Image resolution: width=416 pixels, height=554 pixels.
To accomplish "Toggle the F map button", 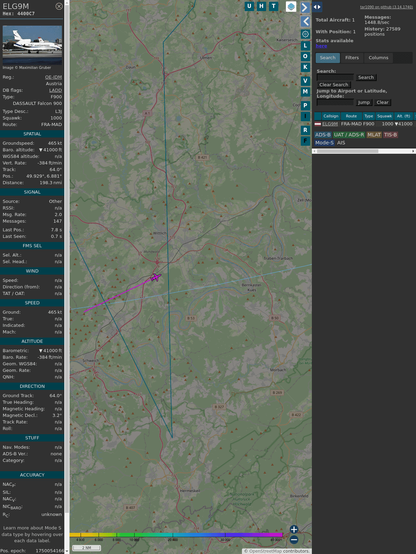I will [305, 141].
